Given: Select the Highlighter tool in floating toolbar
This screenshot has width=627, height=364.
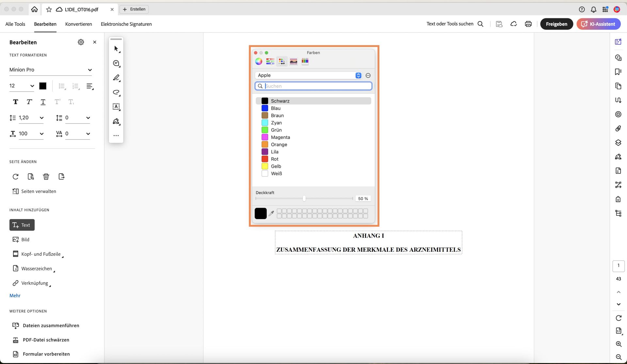Looking at the screenshot, I should click(x=116, y=78).
